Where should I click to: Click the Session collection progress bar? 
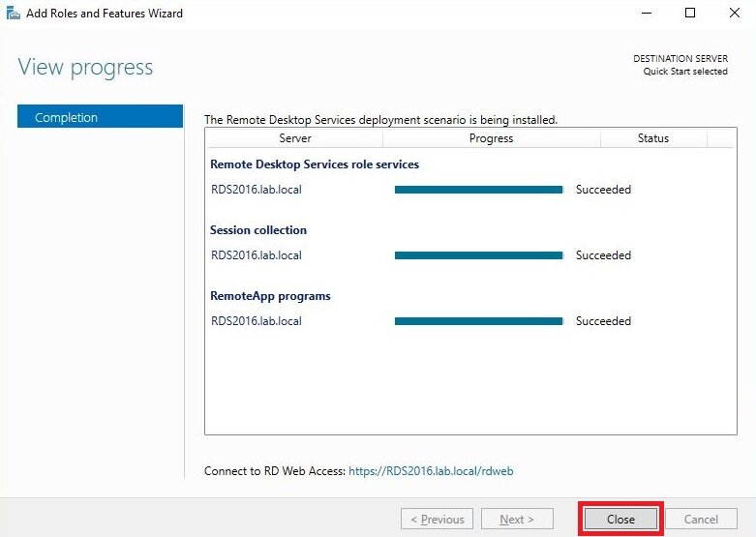[x=479, y=255]
